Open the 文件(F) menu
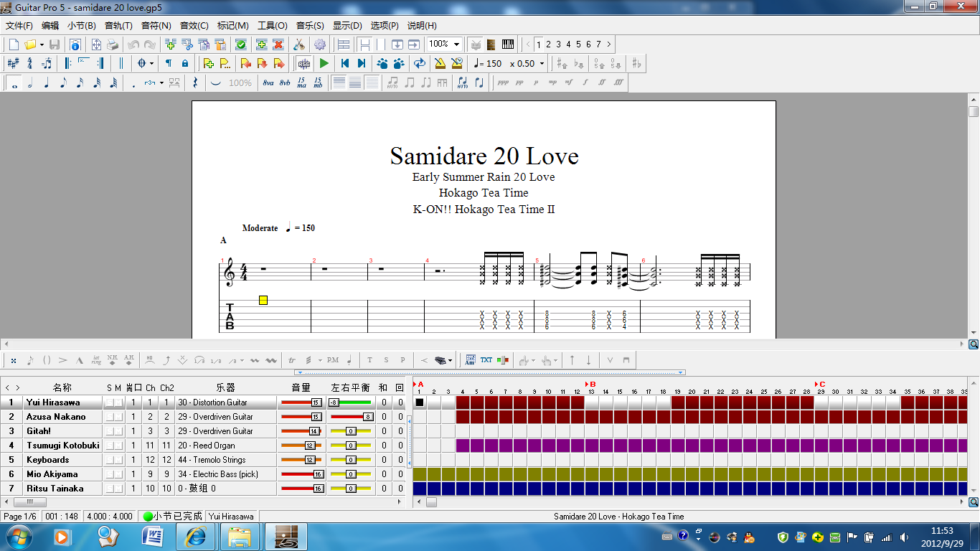This screenshot has width=980, height=551. [19, 25]
